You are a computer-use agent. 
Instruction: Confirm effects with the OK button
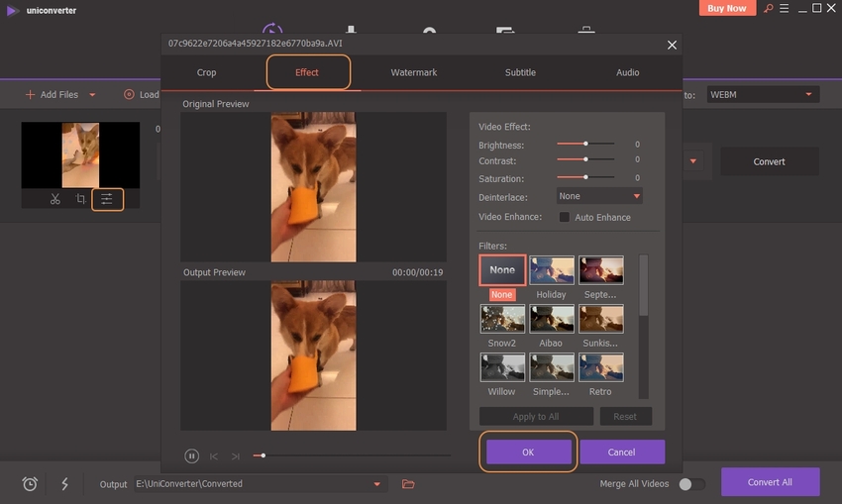click(x=528, y=452)
